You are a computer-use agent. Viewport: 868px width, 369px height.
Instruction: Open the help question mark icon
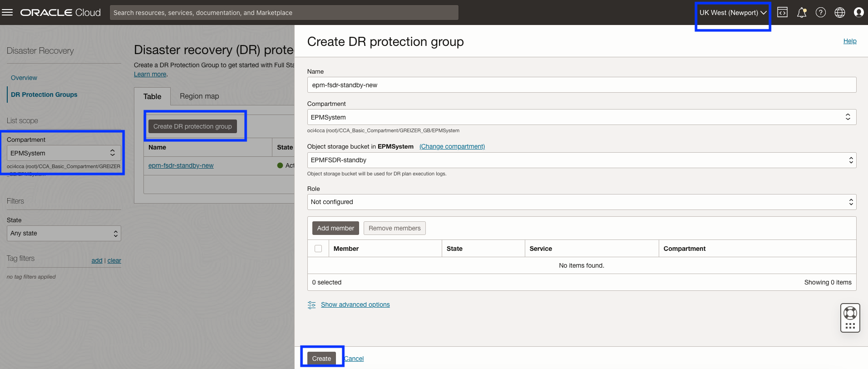pos(821,12)
